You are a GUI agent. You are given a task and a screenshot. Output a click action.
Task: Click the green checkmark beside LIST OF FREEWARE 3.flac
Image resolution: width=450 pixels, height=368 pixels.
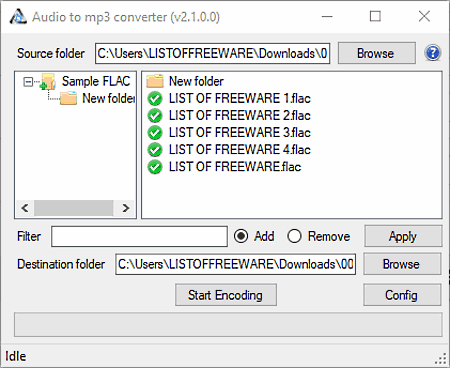pyautogui.click(x=155, y=133)
